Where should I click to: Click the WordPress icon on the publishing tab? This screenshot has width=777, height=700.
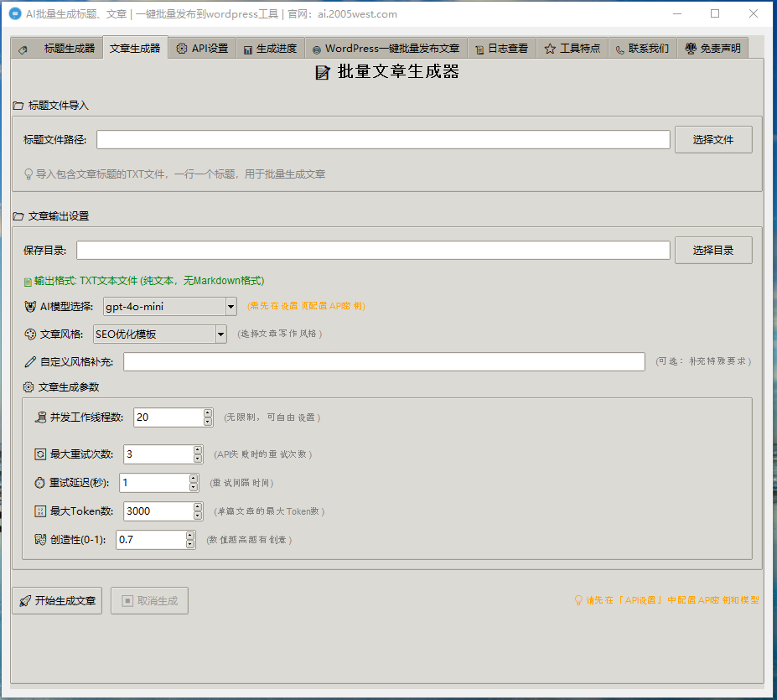(316, 49)
